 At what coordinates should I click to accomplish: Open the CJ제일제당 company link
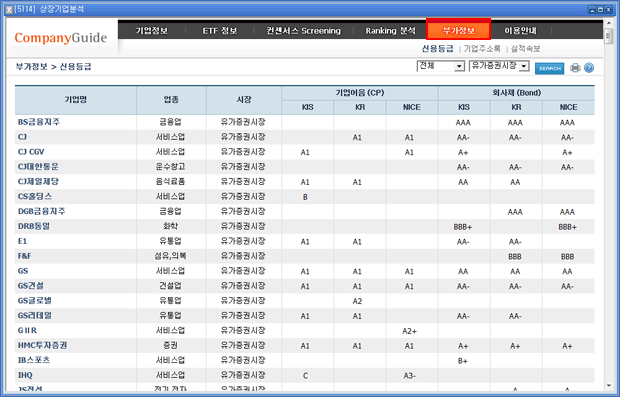point(38,181)
